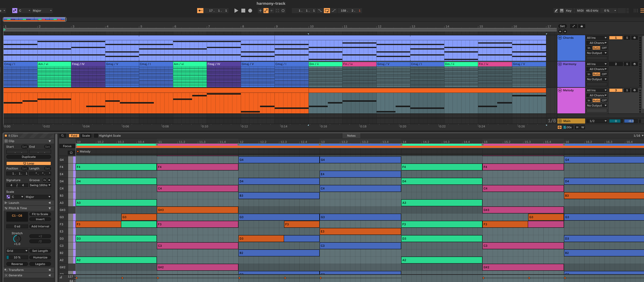This screenshot has width=644, height=282.
Task: Toggle the clip Loop button
Action: tap(29, 164)
